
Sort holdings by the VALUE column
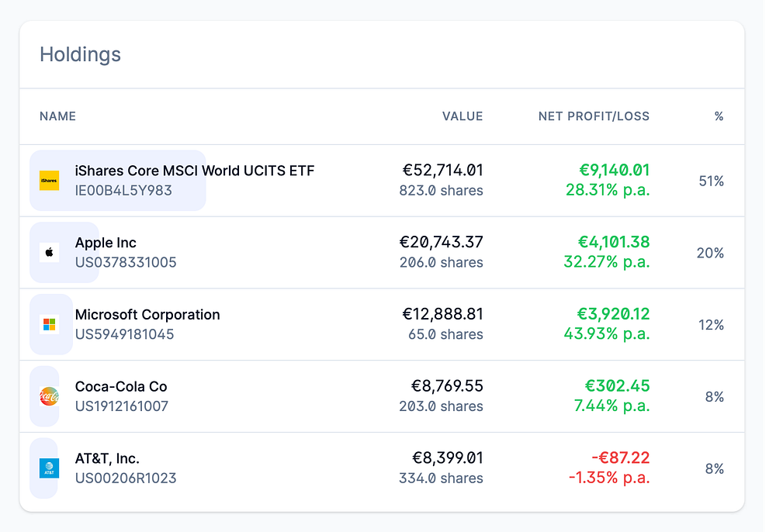(462, 116)
